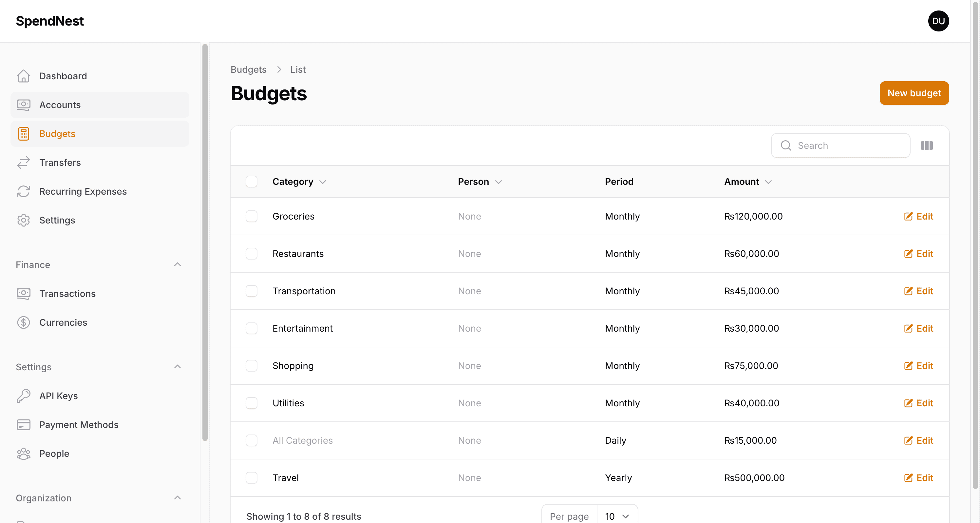The height and width of the screenshot is (523, 980).
Task: Click the Budgets breadcrumb link
Action: (x=248, y=70)
